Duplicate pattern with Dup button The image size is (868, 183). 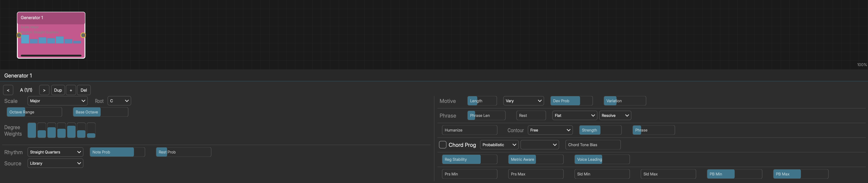pos(58,90)
